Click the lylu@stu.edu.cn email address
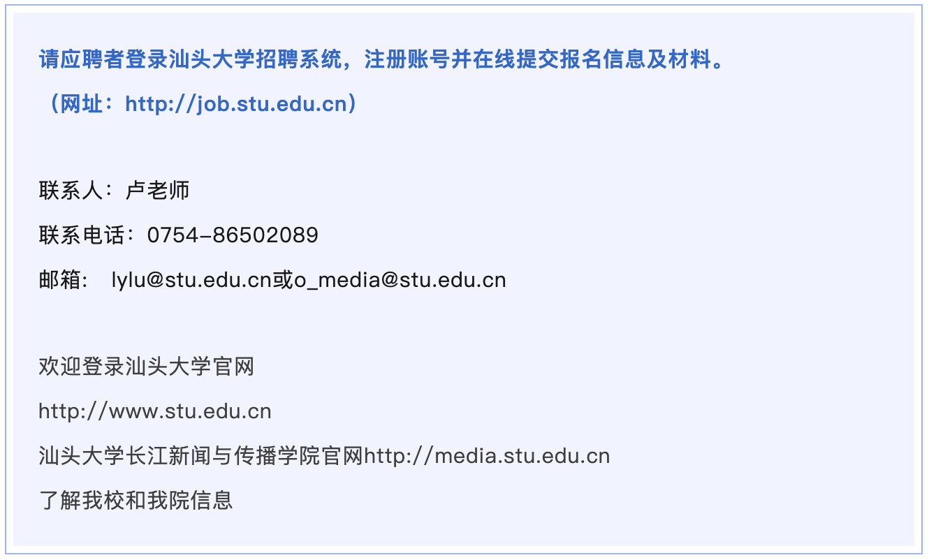Screen dimensions: 929x560 tap(191, 281)
